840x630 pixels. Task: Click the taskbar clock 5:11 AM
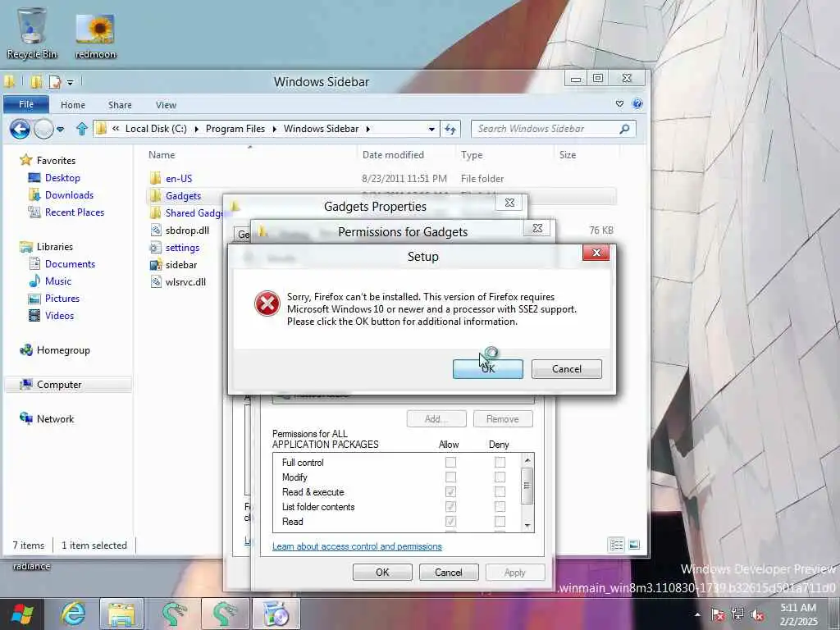point(798,608)
